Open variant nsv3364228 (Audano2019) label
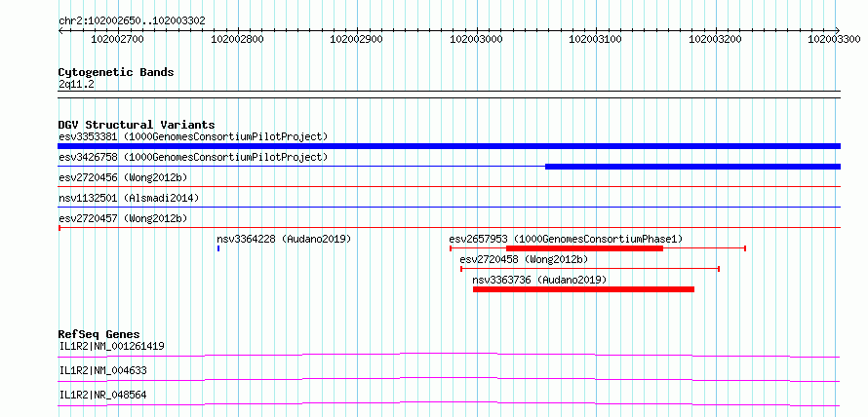Viewport: 868px width, 417px height. 284,239
